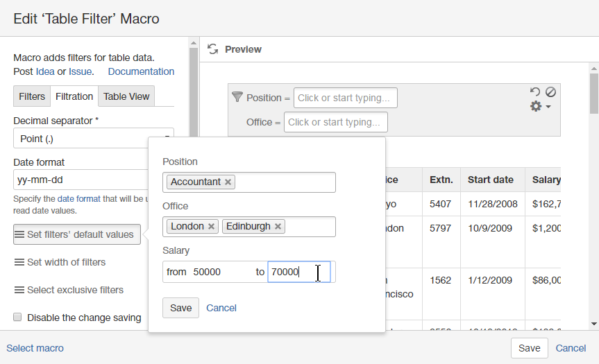The width and height of the screenshot is (599, 364).
Task: Open the gear settings menu in filter panel
Action: [x=540, y=107]
